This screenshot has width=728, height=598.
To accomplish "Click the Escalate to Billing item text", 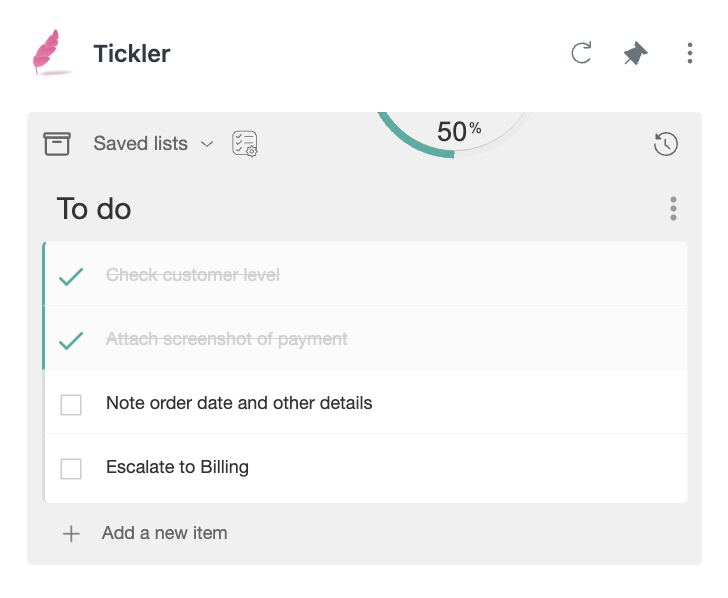I will pos(177,467).
